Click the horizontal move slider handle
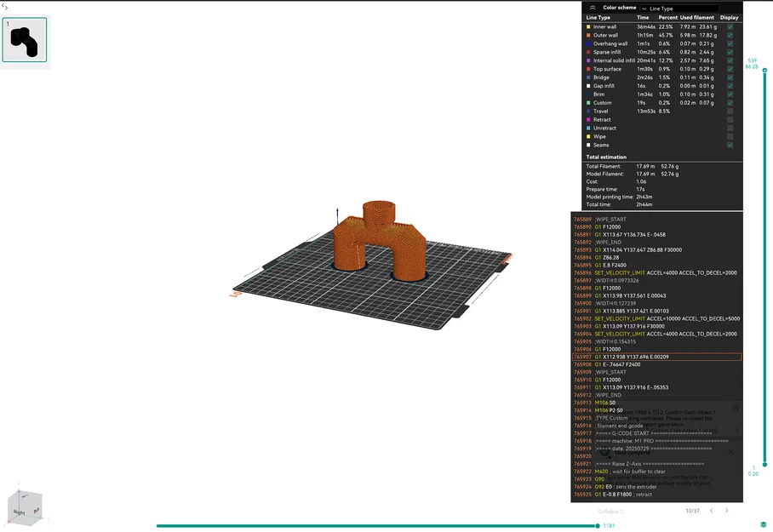Viewport: 773px width, 532px height. coord(598,525)
